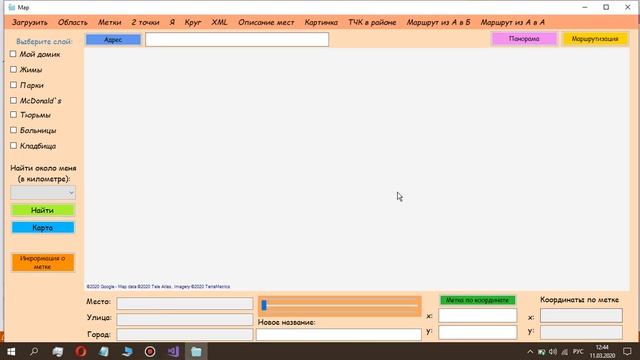
Task: Click the address text input field
Action: click(237, 40)
